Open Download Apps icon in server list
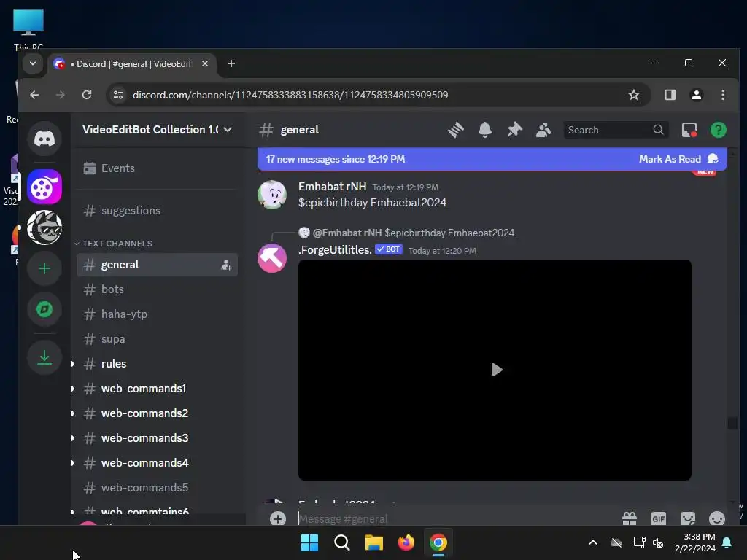Viewport: 747px width, 560px height. click(x=44, y=357)
